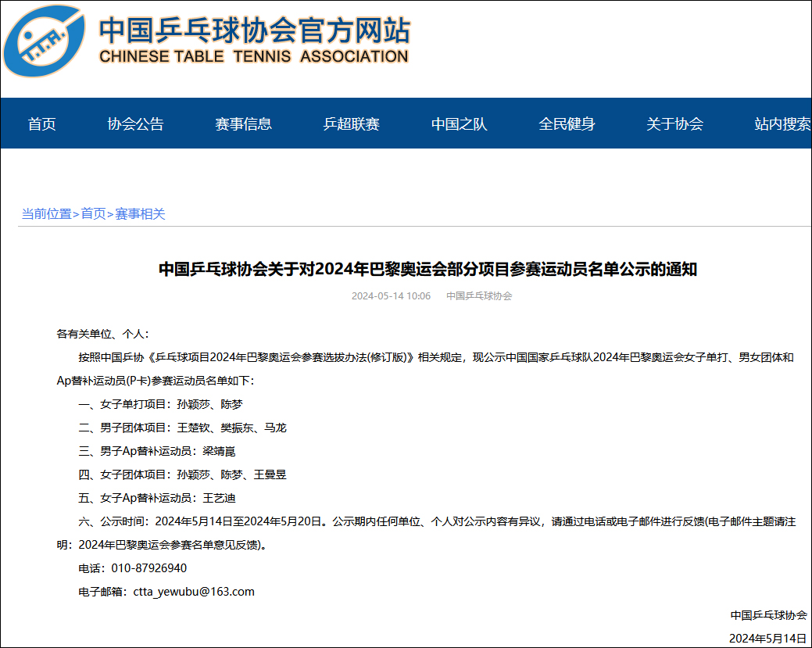Click the closing date 2024年5月14日
The width and height of the screenshot is (812, 648).
[x=768, y=639]
